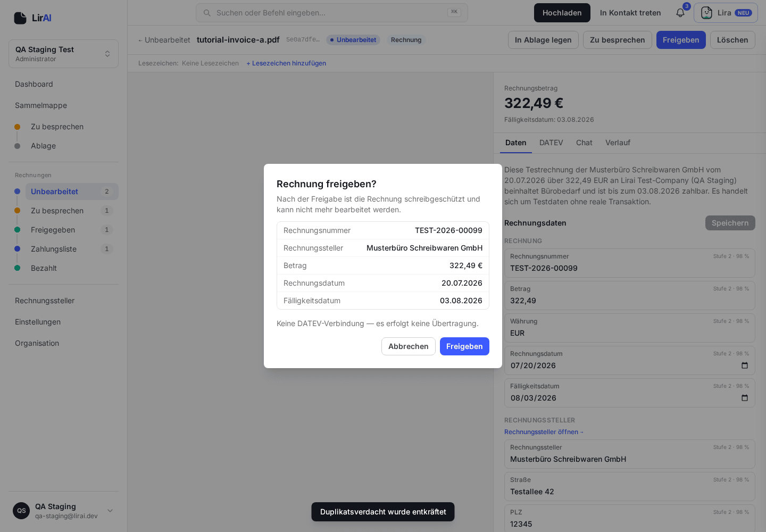The height and width of the screenshot is (532, 766).
Task: Open the Verlauf tab
Action: (x=618, y=143)
